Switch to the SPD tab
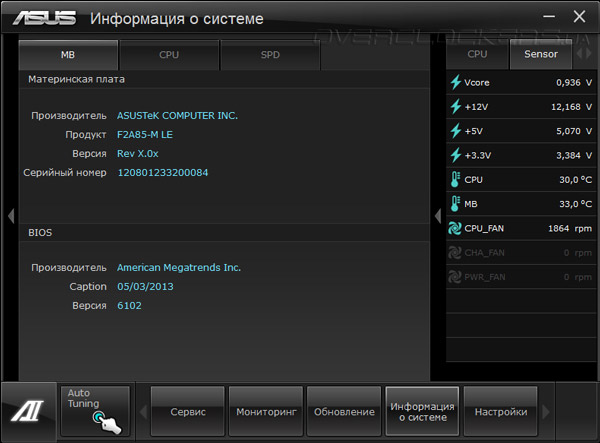The height and width of the screenshot is (443, 600). pyautogui.click(x=270, y=55)
